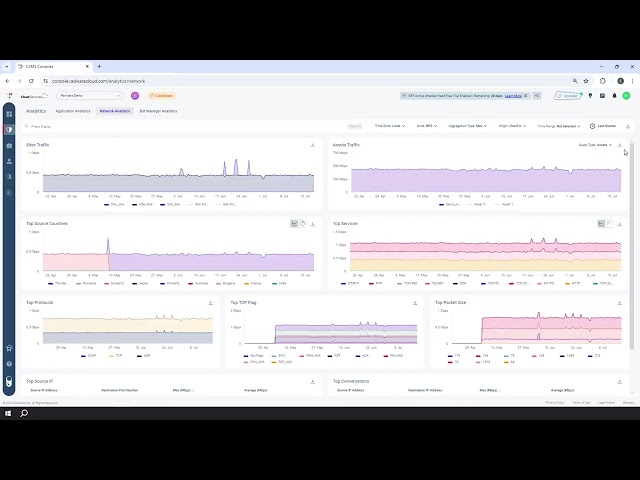This screenshot has width=640, height=480.
Task: Switch Top Services to bar list view
Action: click(609, 224)
